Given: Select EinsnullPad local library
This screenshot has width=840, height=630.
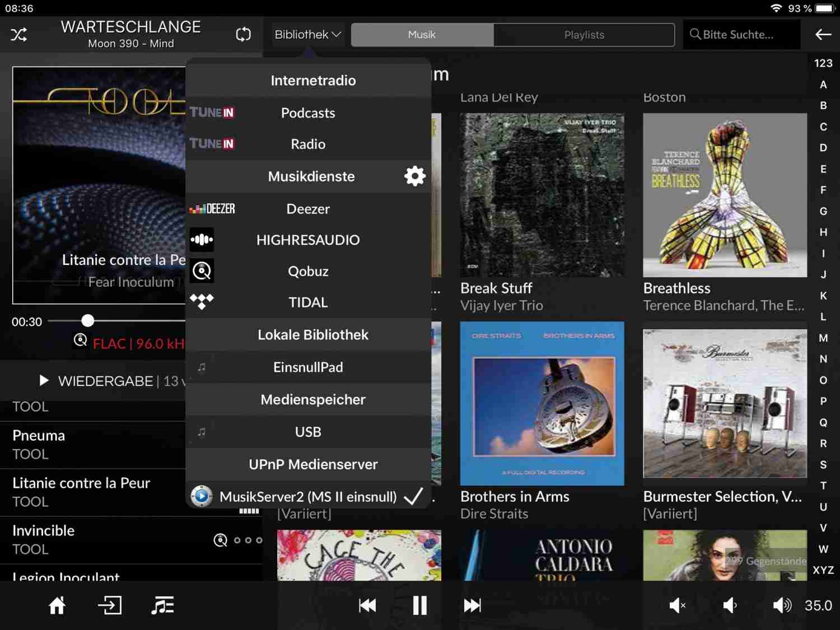Looking at the screenshot, I should 308,367.
